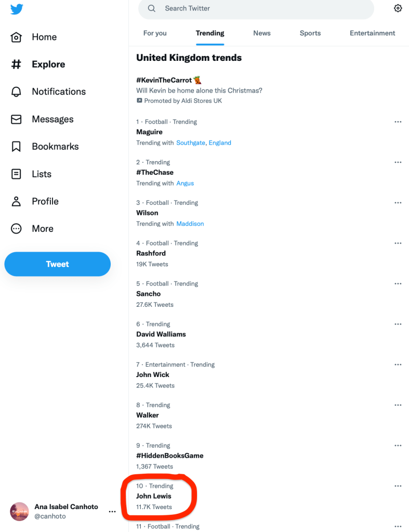Open the Southgate trending link

click(x=191, y=143)
